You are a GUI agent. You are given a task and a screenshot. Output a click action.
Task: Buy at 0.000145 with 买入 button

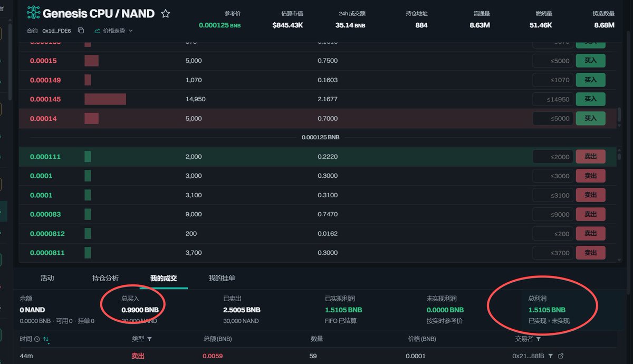pyautogui.click(x=590, y=99)
